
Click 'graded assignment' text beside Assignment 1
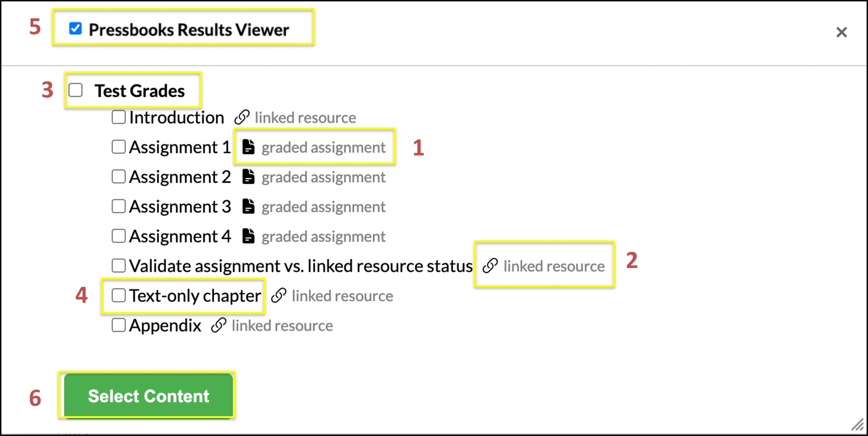coord(323,148)
